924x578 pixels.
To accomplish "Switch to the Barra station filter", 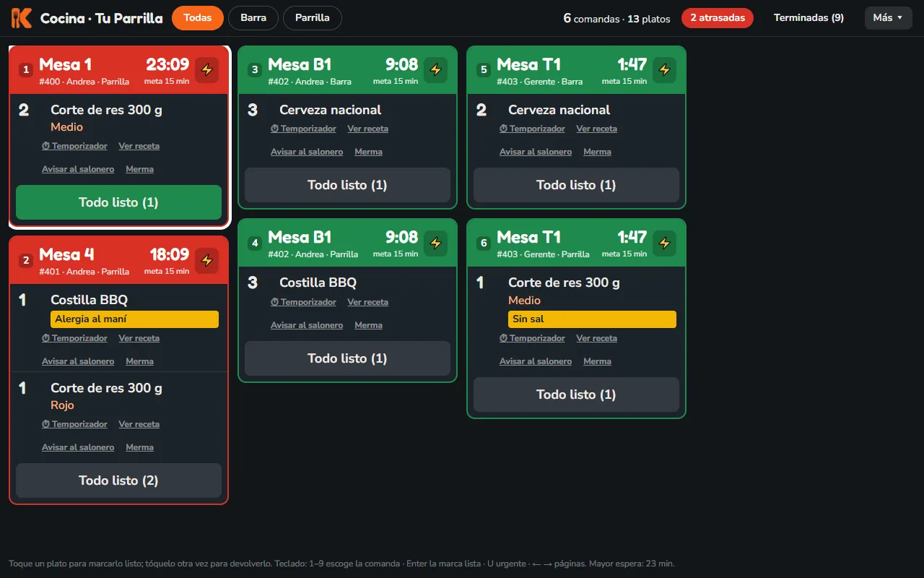I will 253,18.
